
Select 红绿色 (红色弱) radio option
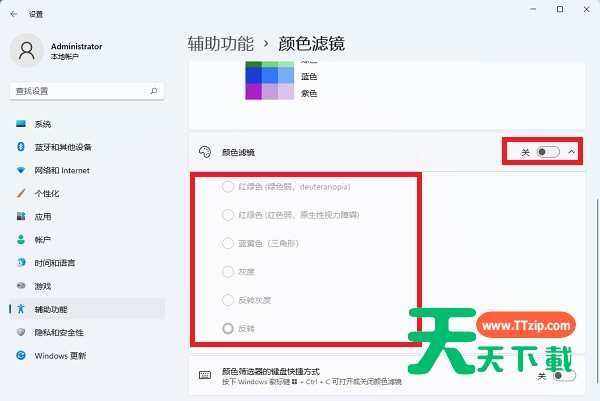click(228, 215)
